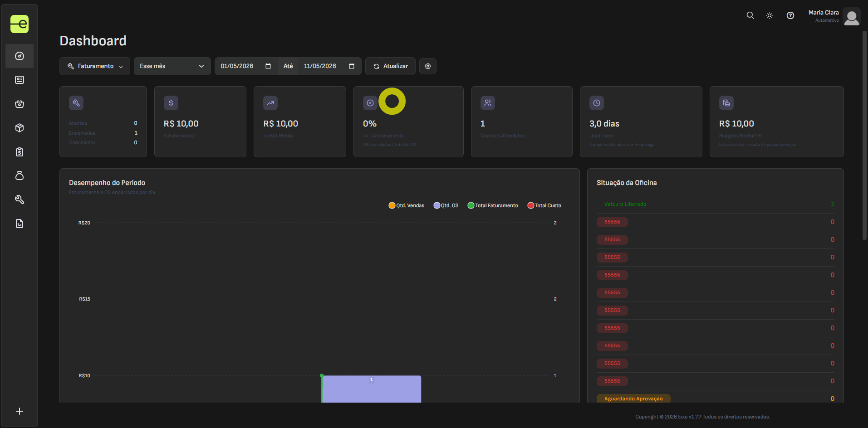
Task: Click the Atualizar refresh button
Action: coord(390,66)
